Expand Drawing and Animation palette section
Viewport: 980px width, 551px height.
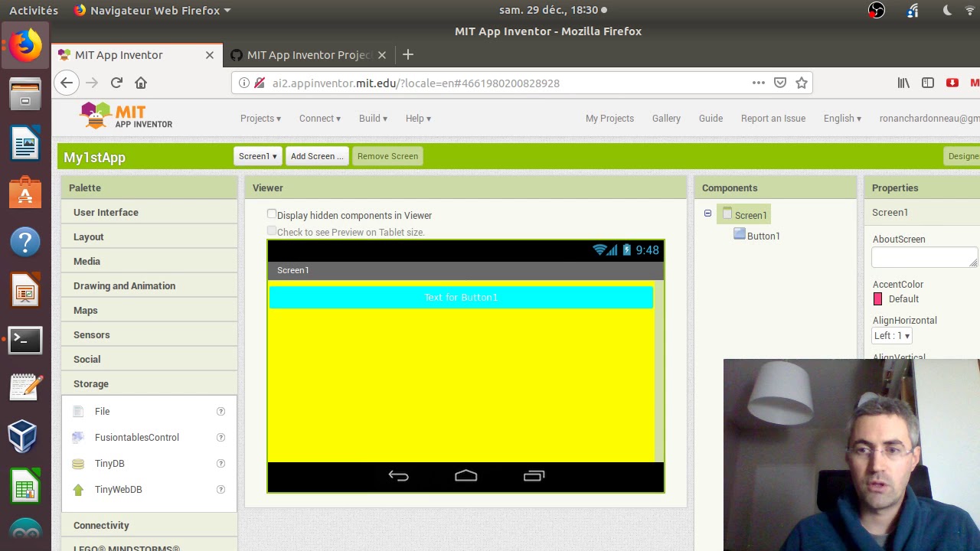[x=149, y=286]
